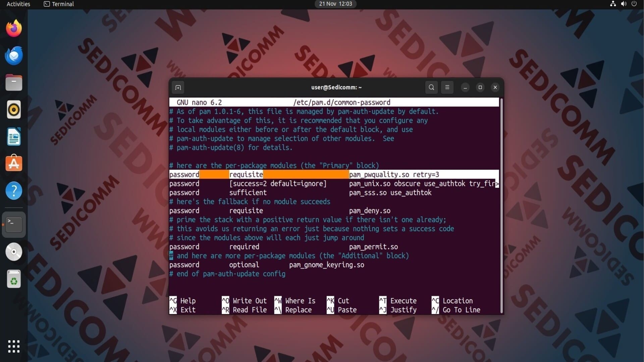Screen dimensions: 644x362
Task: Minimize the terminal window
Action: tap(465, 87)
